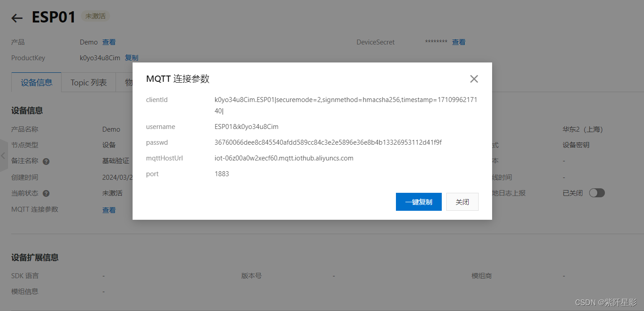Viewport: 644px width, 311px height.
Task: Click 复制 to copy the ProductKey
Action: pyautogui.click(x=132, y=58)
